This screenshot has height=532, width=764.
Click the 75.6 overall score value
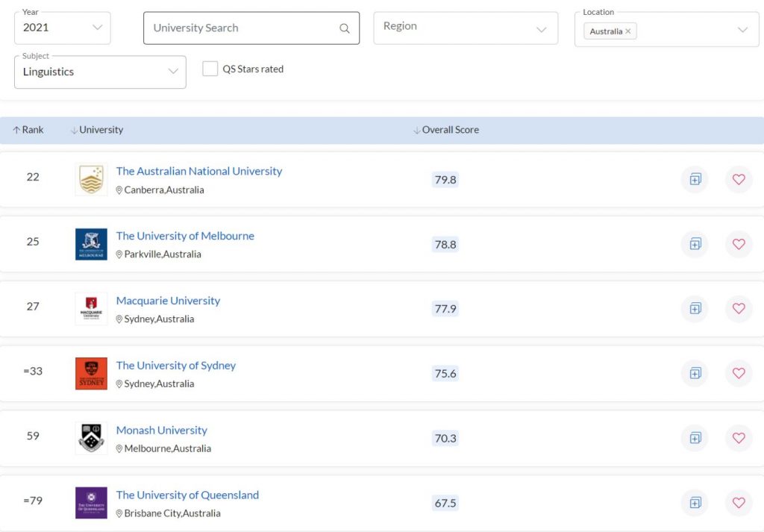pyautogui.click(x=445, y=374)
